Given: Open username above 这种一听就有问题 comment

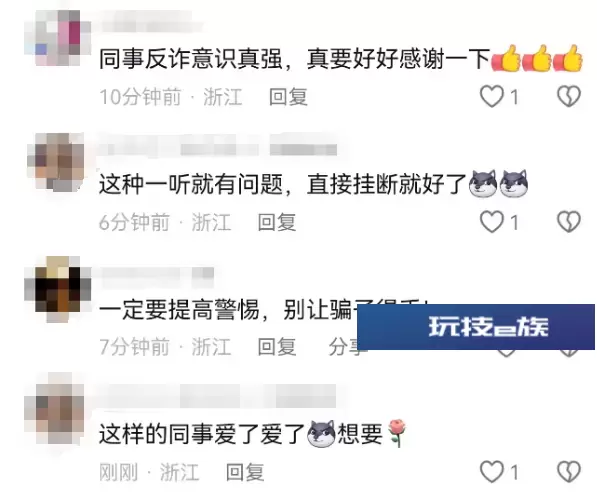Looking at the screenshot, I should tap(218, 145).
